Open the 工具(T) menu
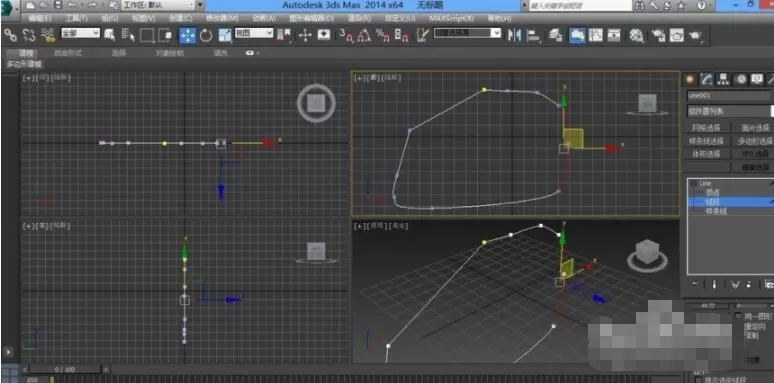The height and width of the screenshot is (383, 774). [x=76, y=18]
